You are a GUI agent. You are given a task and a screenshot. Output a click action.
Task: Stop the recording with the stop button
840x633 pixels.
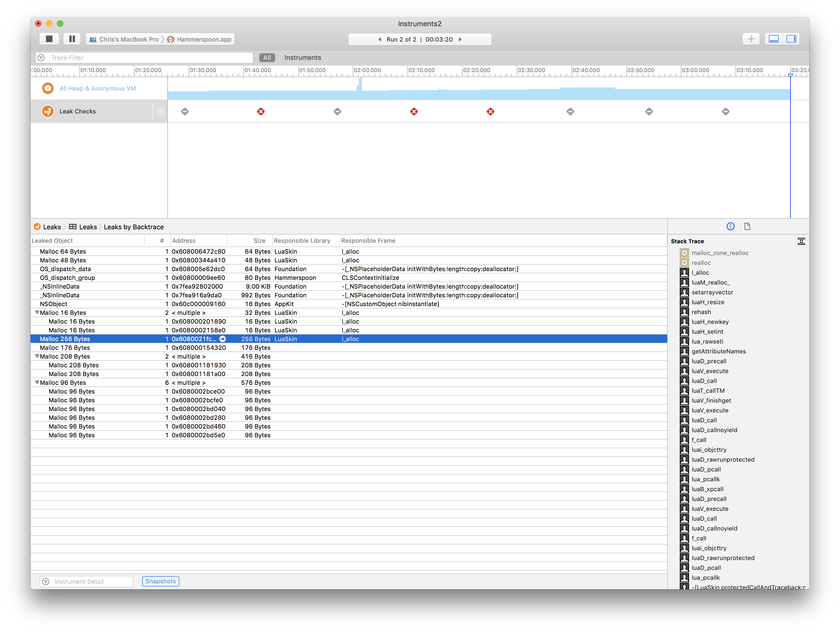pos(49,39)
